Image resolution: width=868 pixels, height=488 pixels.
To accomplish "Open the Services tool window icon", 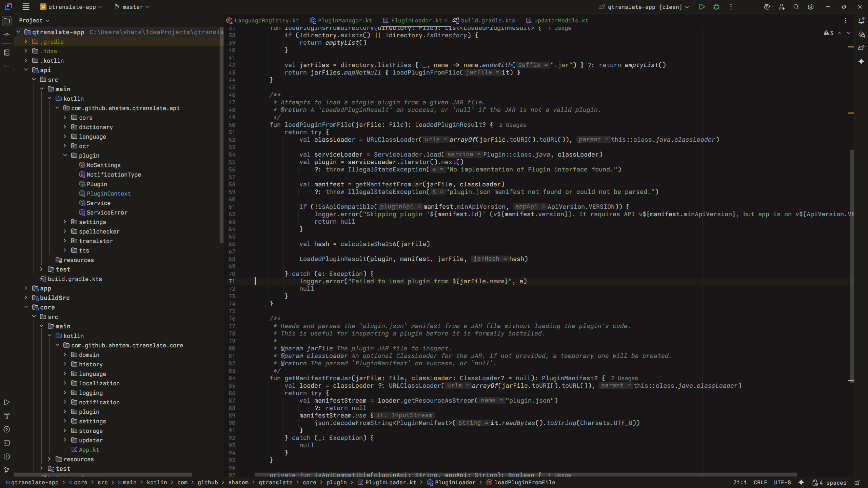I will click(7, 429).
